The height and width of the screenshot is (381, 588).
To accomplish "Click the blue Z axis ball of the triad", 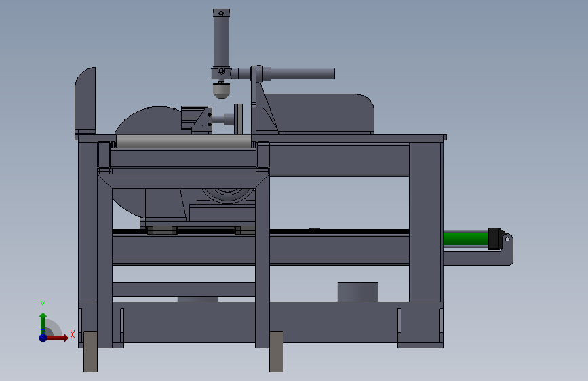I will point(43,338).
